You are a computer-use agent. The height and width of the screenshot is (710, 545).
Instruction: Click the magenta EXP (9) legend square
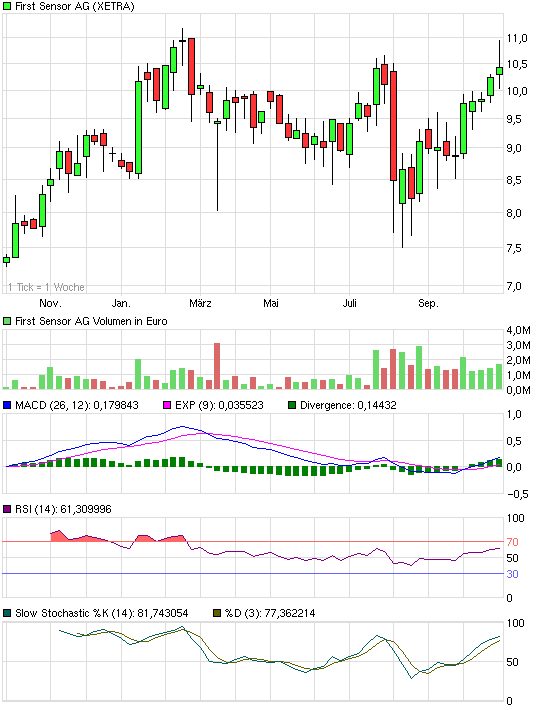click(167, 405)
